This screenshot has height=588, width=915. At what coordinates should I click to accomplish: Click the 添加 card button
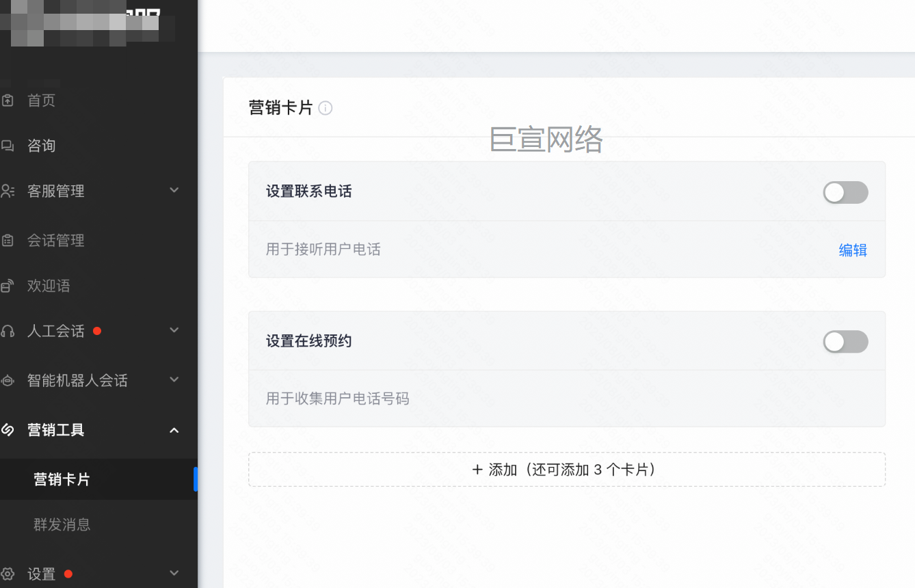566,470
